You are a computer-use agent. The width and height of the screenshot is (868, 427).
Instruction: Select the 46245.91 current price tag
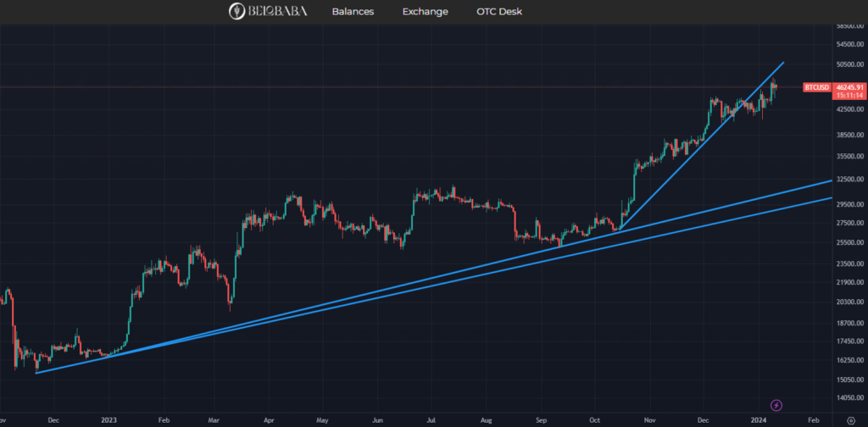[x=849, y=87]
